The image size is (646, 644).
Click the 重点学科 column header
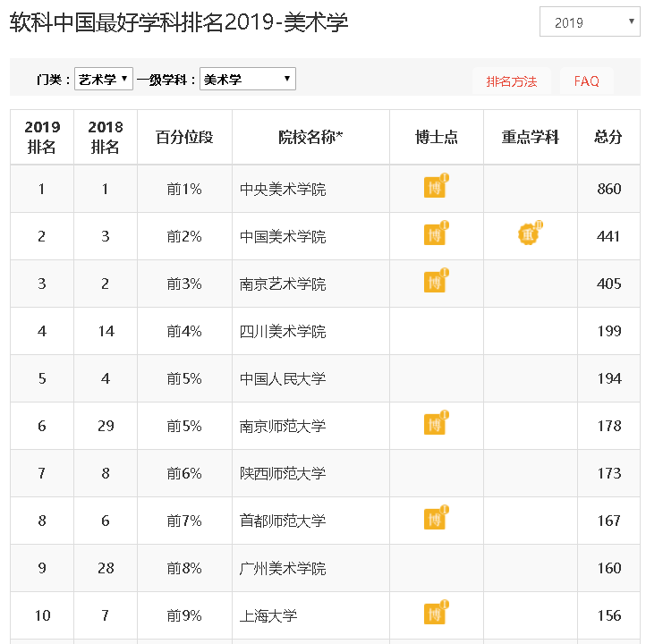coord(531,137)
